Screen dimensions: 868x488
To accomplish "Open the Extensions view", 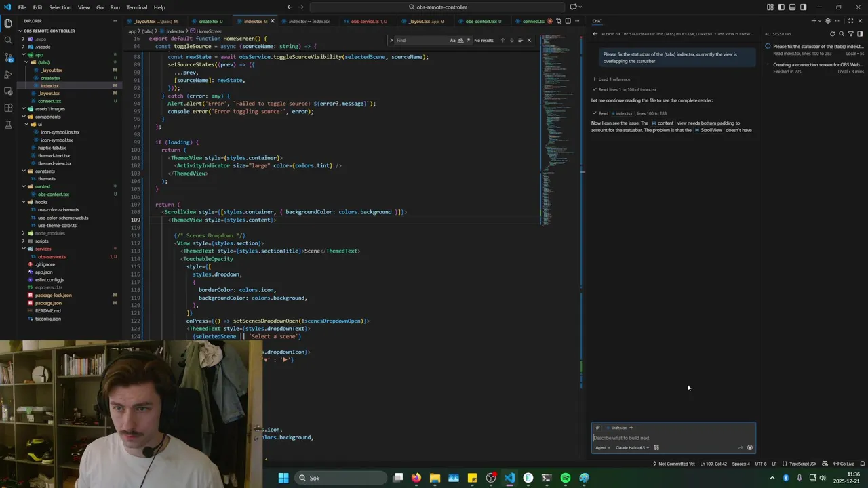I will [x=8, y=108].
